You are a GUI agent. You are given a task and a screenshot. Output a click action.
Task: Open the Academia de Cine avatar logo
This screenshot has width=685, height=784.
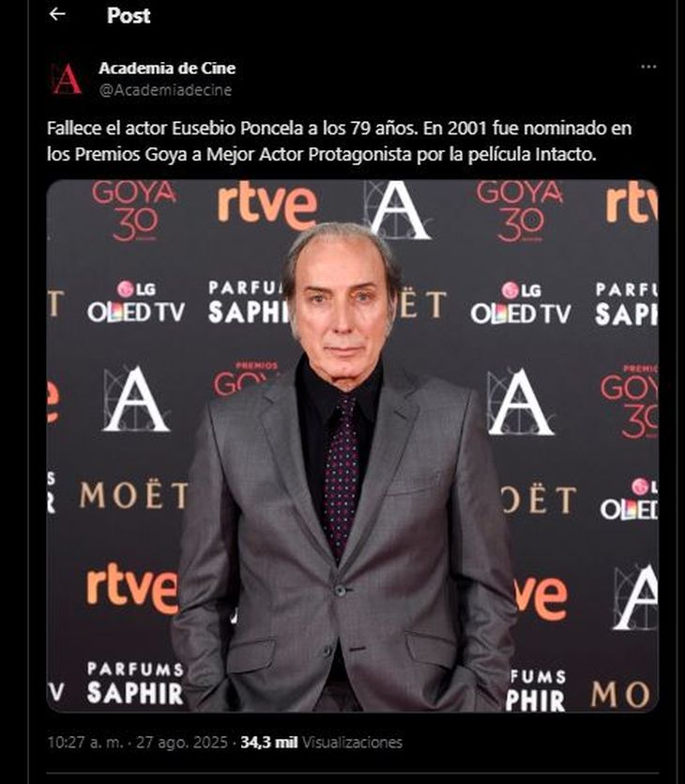67,79
